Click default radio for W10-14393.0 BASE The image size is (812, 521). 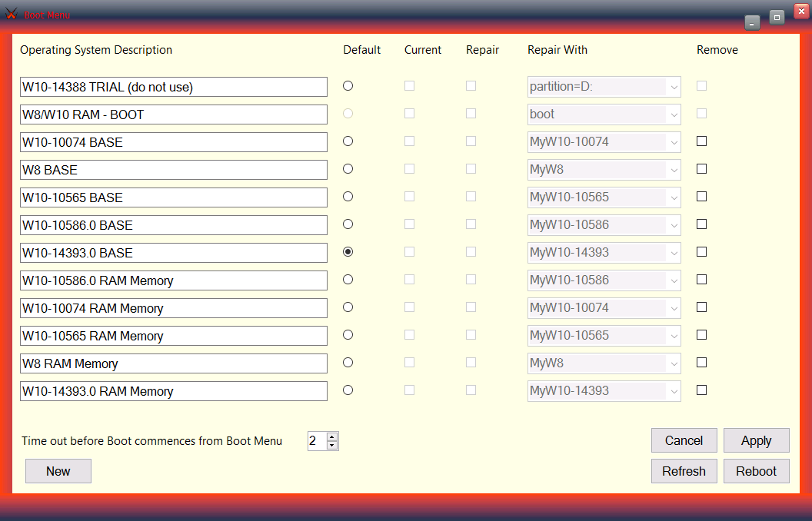click(348, 252)
